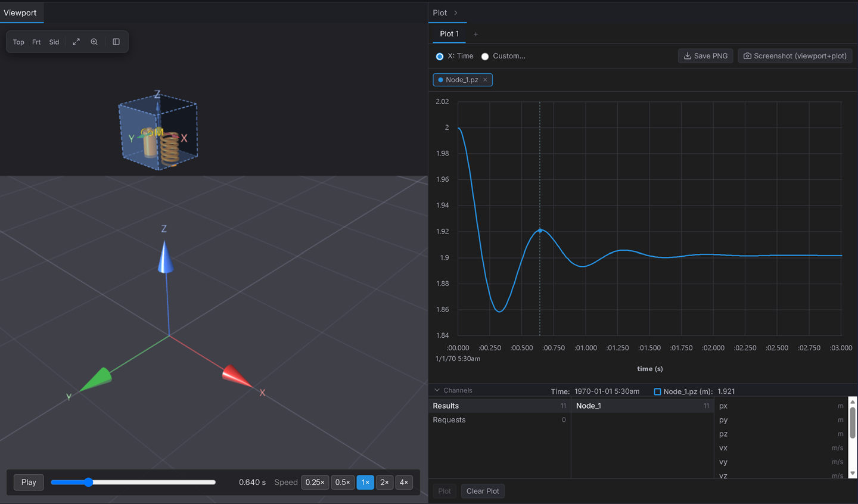
Task: Set playback speed to 0.5×
Action: tap(343, 482)
